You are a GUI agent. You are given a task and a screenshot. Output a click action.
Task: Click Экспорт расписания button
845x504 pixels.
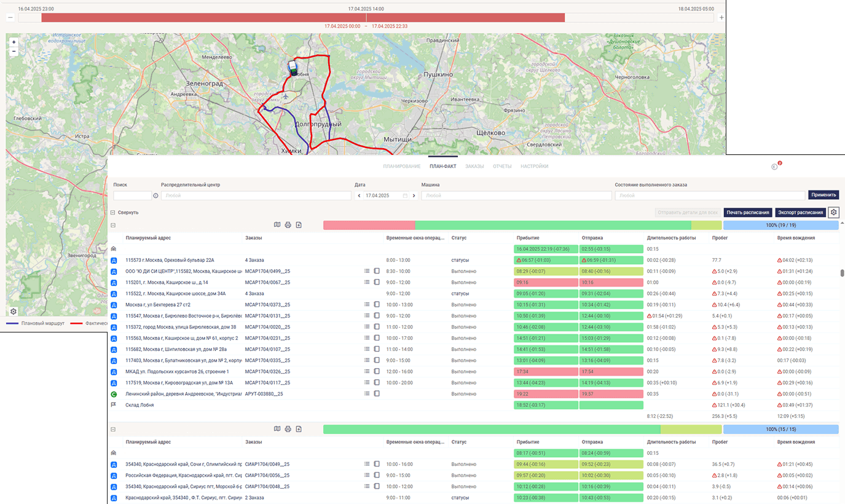800,212
